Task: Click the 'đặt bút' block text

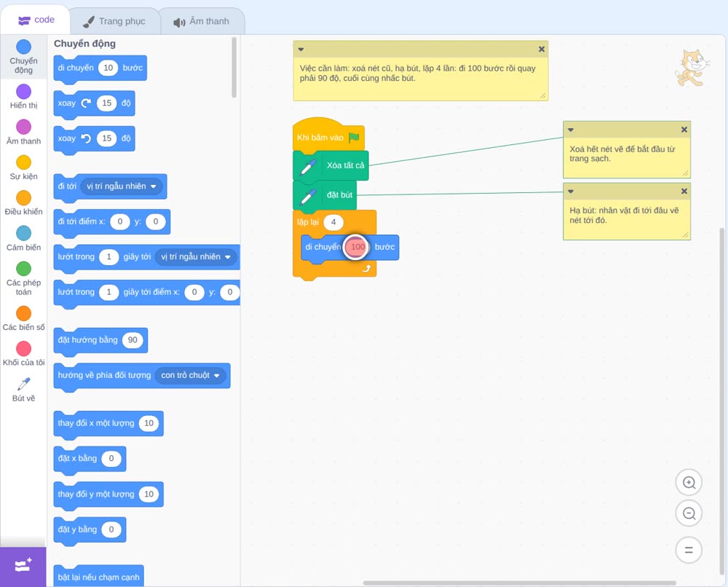Action: coord(339,195)
